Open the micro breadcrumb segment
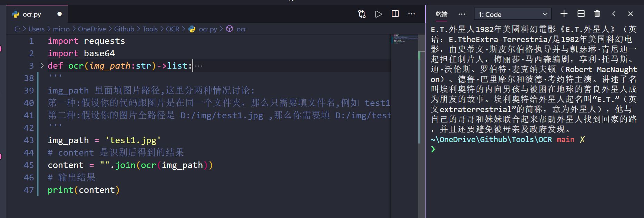The image size is (644, 218). 61,29
